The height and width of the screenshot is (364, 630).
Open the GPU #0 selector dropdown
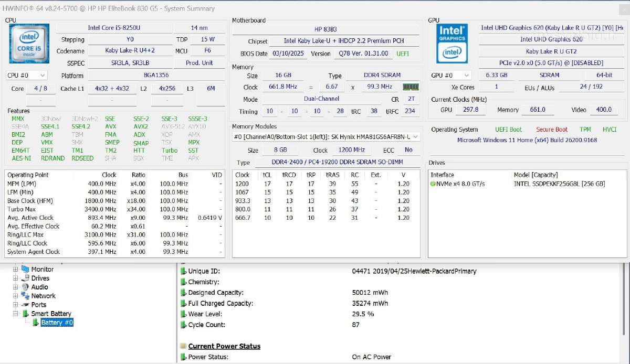pyautogui.click(x=449, y=75)
